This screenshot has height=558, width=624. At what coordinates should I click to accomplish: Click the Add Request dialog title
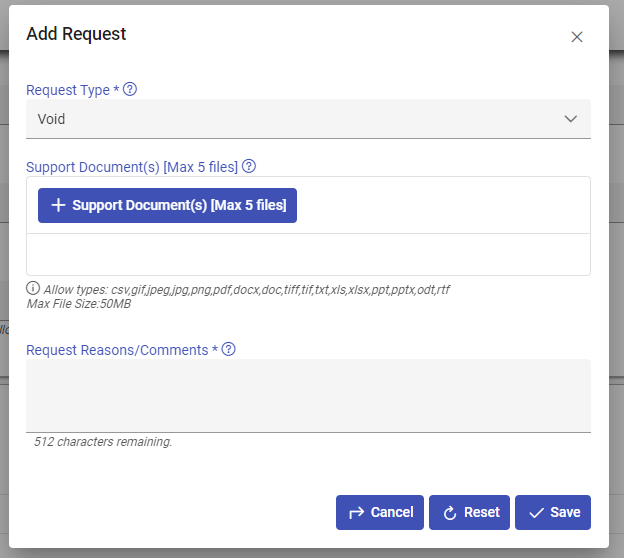(76, 34)
